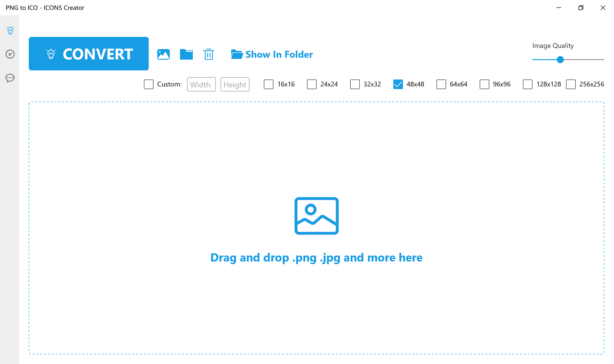Uncheck the 48x48 size checkbox
This screenshot has height=364, width=614.
[398, 84]
